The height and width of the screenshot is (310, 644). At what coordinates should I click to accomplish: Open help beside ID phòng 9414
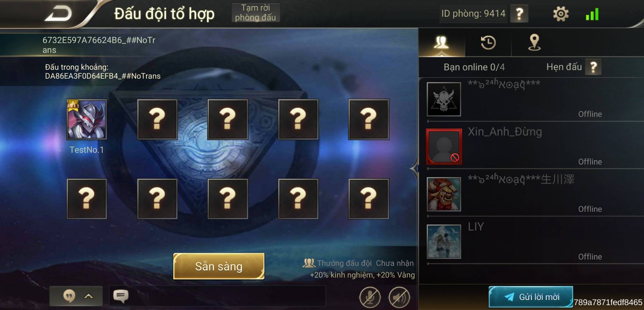pos(519,14)
